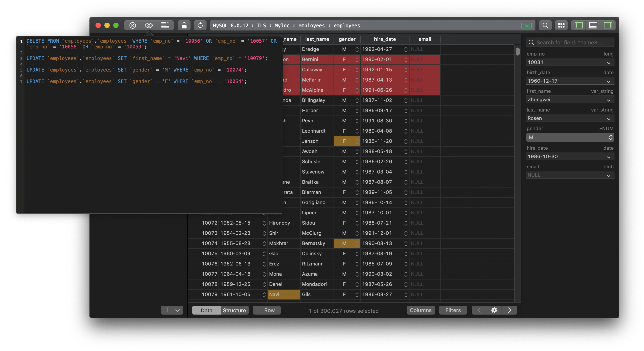Open dropdown chevron beside plus button
The width and height of the screenshot is (644, 351).
(177, 310)
